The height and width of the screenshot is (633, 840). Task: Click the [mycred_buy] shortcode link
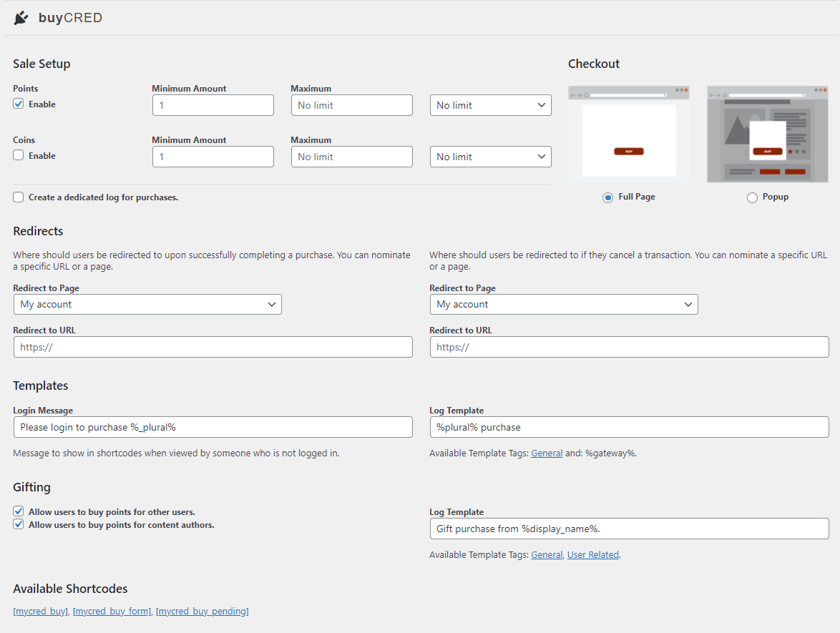[x=40, y=611]
